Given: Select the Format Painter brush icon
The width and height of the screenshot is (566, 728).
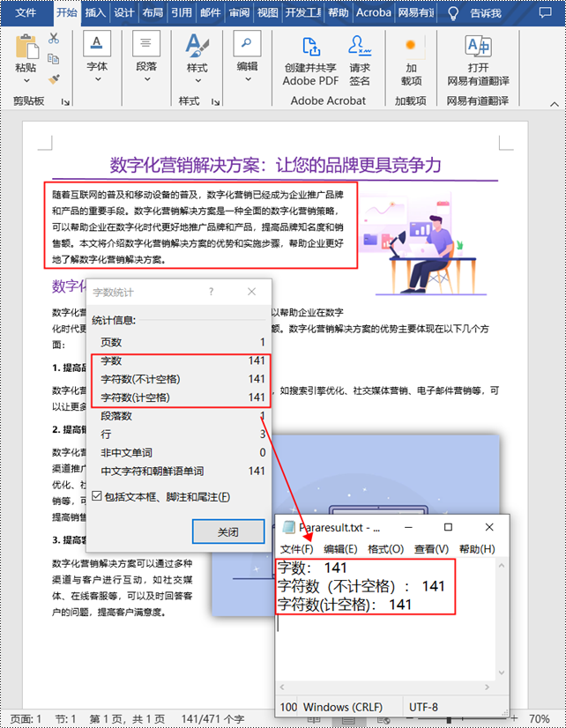Looking at the screenshot, I should click(x=54, y=79).
